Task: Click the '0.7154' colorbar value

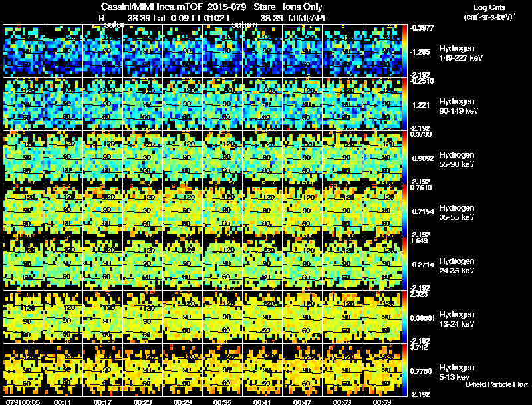Action: click(423, 211)
